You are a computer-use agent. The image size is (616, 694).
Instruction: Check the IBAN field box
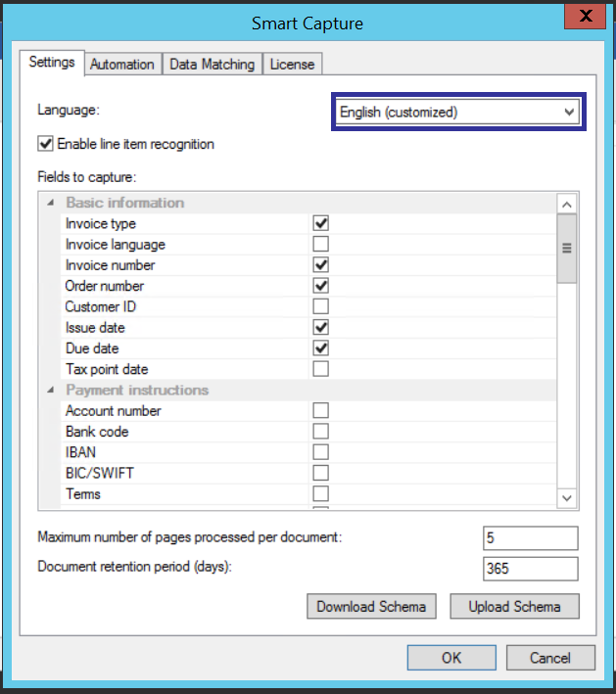point(320,452)
